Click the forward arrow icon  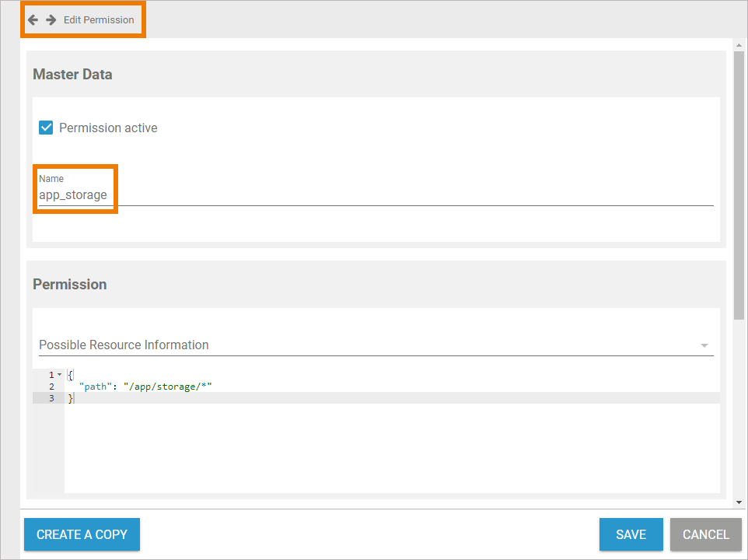[51, 19]
